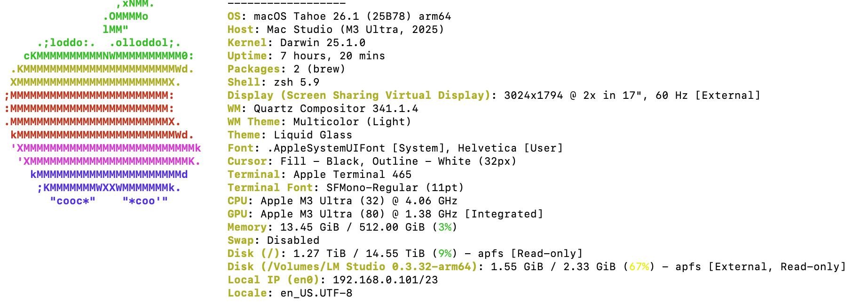Click the CPU Apple M3 Ultra line

tap(342, 201)
